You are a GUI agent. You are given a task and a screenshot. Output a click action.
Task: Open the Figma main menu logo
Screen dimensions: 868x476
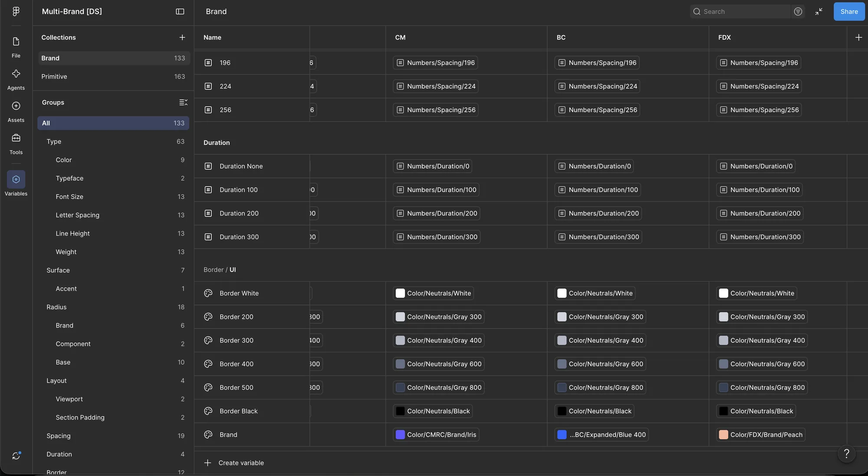[x=16, y=11]
